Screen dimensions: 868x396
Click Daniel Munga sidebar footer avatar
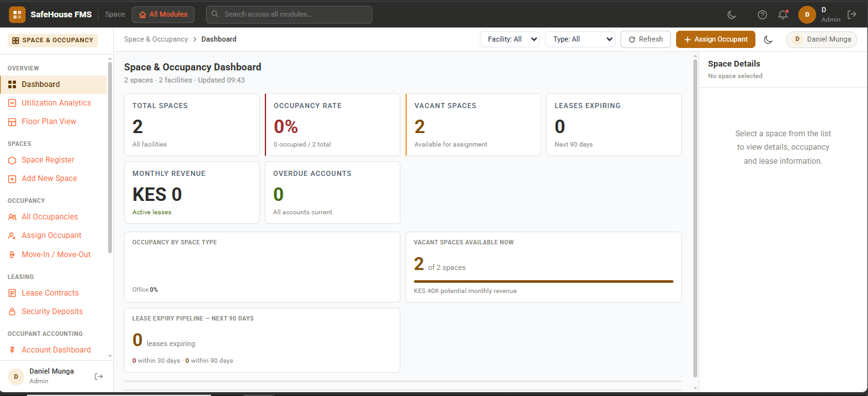pyautogui.click(x=16, y=376)
